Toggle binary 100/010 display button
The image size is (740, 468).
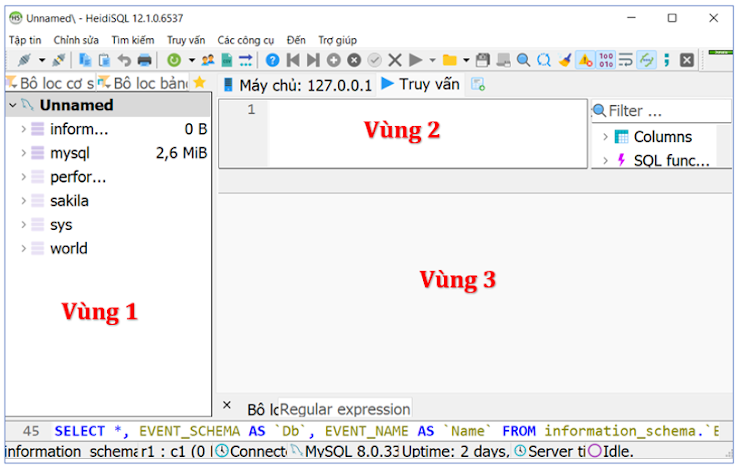coord(606,60)
